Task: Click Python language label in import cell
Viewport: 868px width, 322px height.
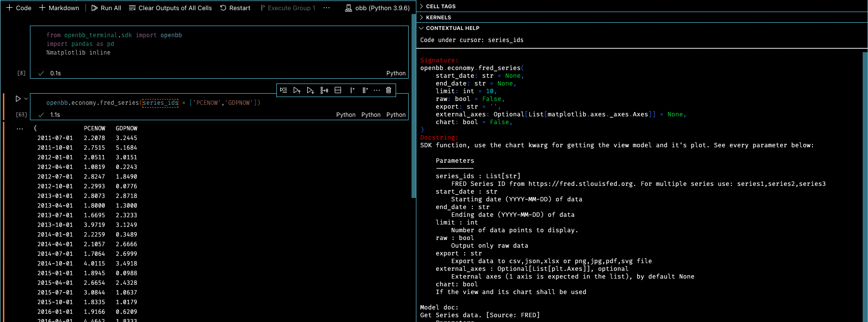Action: click(x=396, y=73)
